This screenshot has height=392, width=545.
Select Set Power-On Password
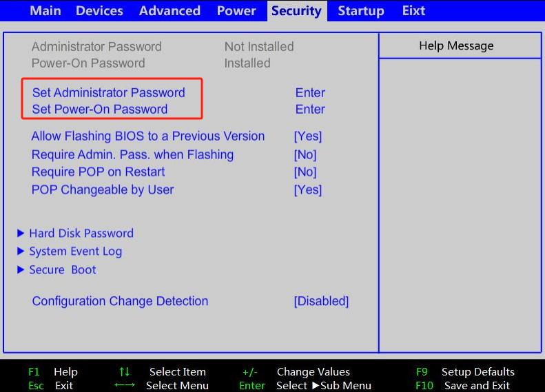[x=100, y=110]
